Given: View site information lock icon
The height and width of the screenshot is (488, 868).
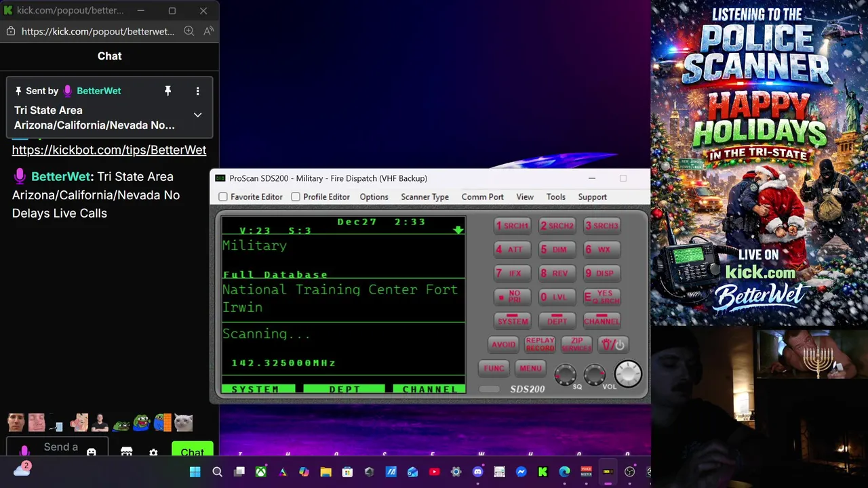Looking at the screenshot, I should point(10,31).
